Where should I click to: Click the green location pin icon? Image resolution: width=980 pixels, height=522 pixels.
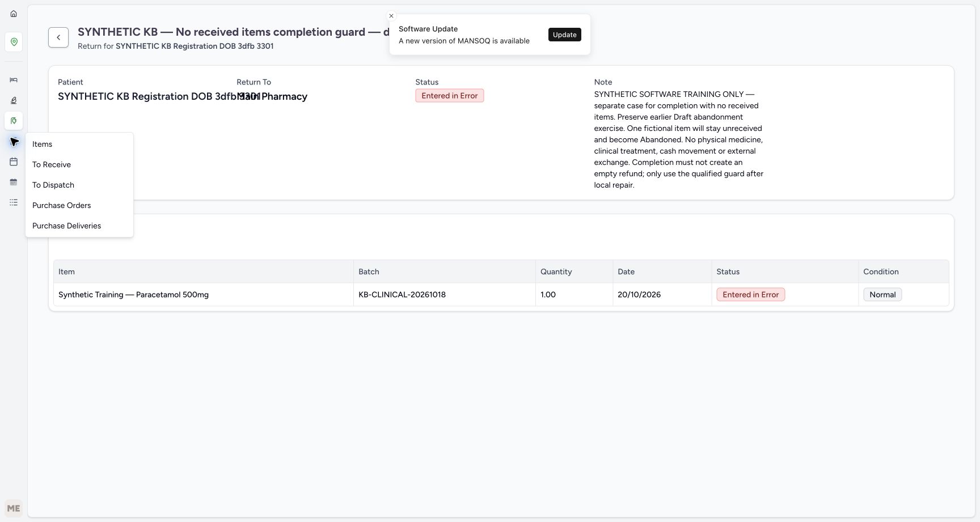[x=14, y=42]
